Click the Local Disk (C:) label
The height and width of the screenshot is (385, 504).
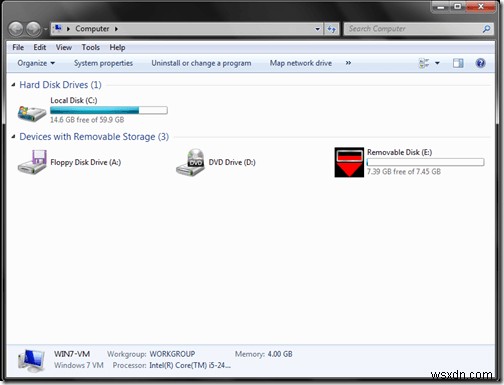(74, 100)
